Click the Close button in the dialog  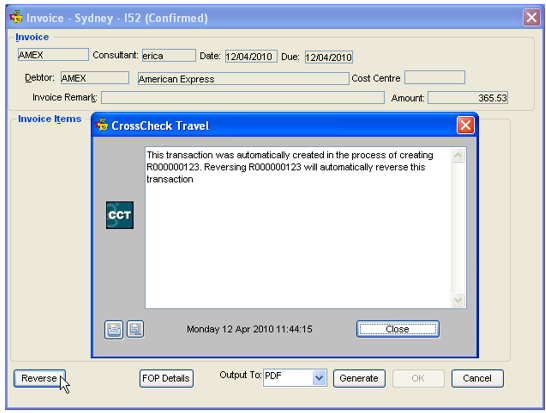[398, 329]
